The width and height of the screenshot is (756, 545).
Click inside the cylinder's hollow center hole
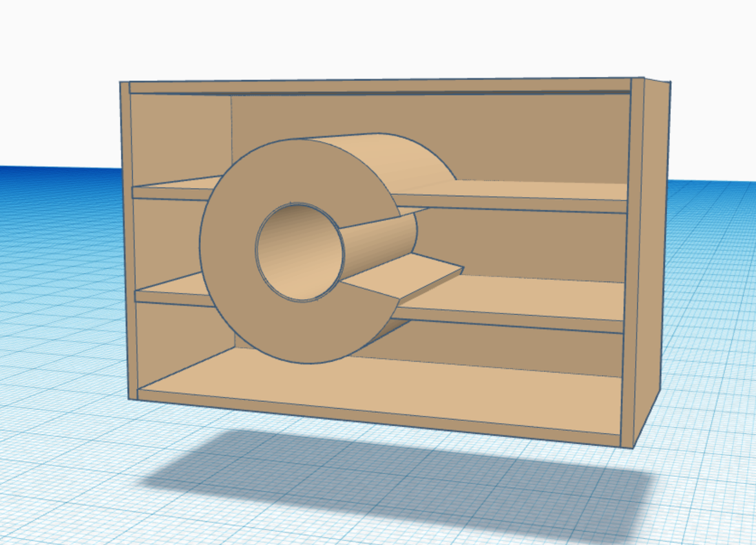pos(297,255)
